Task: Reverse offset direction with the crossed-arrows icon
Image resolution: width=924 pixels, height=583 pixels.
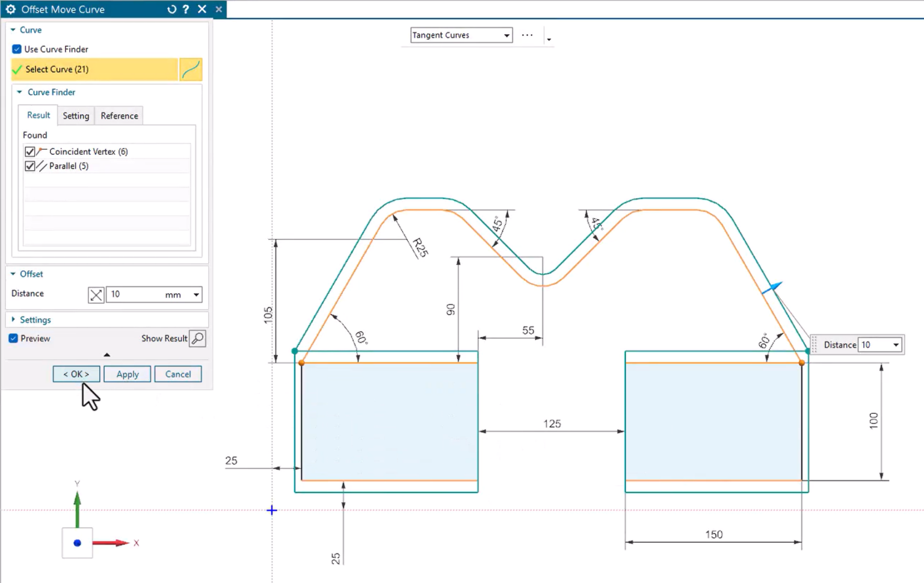Action: [x=96, y=294]
